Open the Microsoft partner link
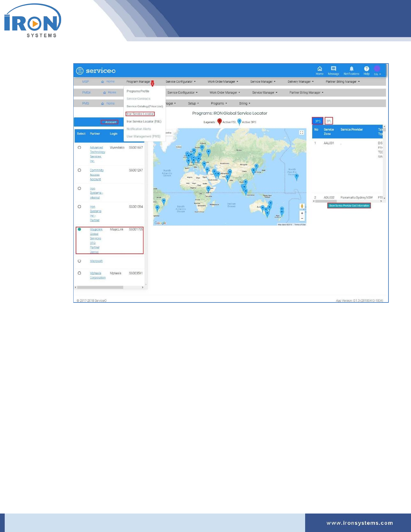The width and height of the screenshot is (411, 532). 96,261
